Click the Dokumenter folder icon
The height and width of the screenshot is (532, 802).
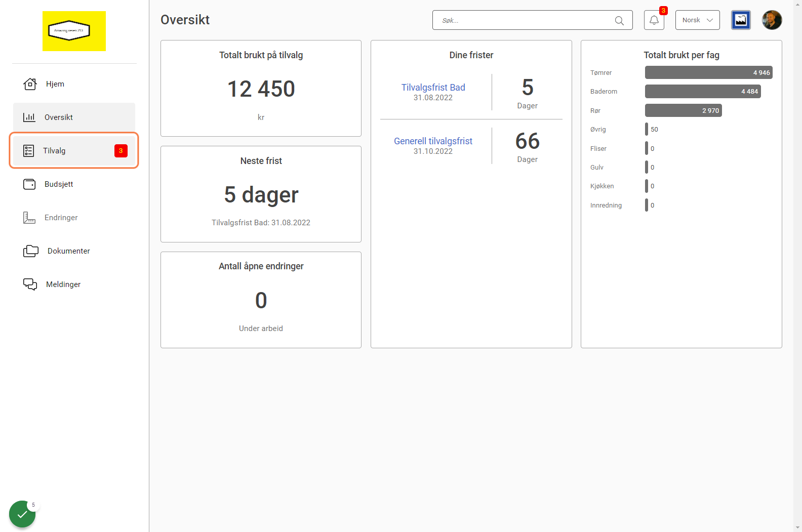[x=31, y=251]
